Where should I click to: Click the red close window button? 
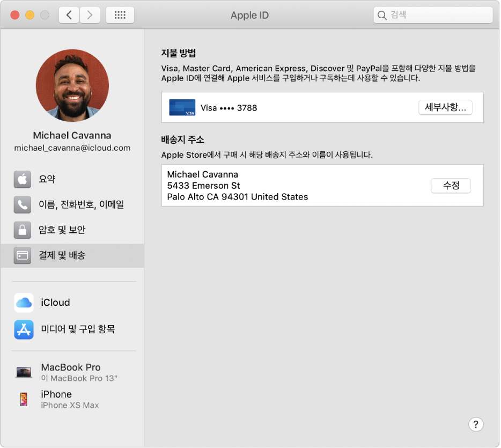(15, 15)
